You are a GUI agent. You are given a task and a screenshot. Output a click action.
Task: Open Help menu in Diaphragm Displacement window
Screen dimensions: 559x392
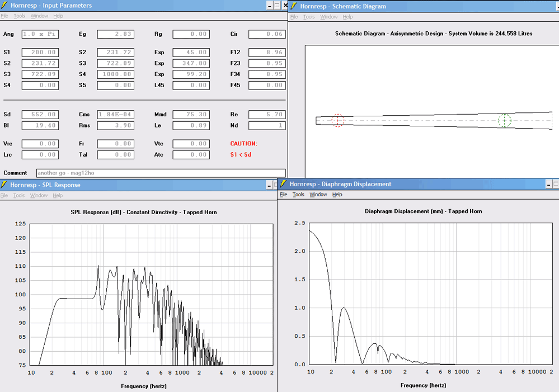click(x=337, y=195)
